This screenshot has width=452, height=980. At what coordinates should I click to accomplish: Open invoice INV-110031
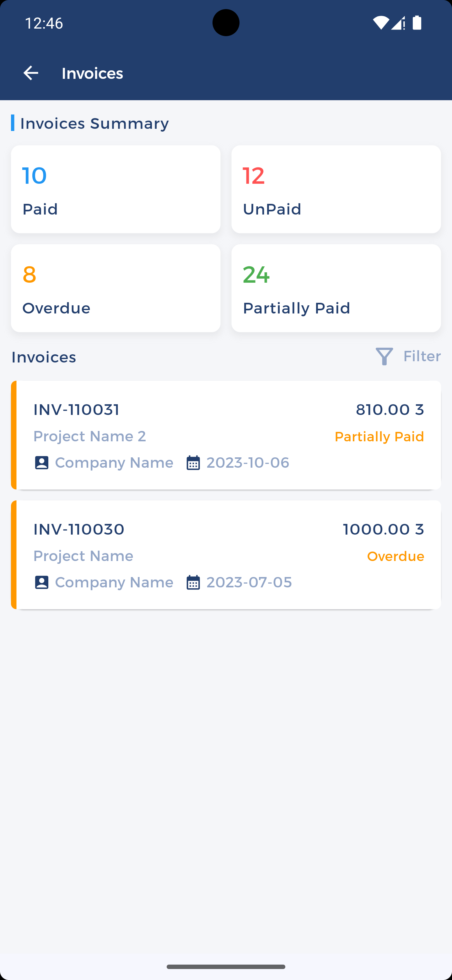click(x=76, y=410)
